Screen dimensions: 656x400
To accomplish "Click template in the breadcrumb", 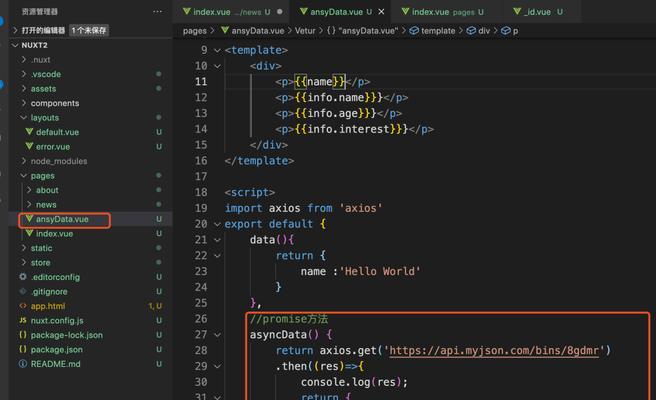I will (x=438, y=31).
